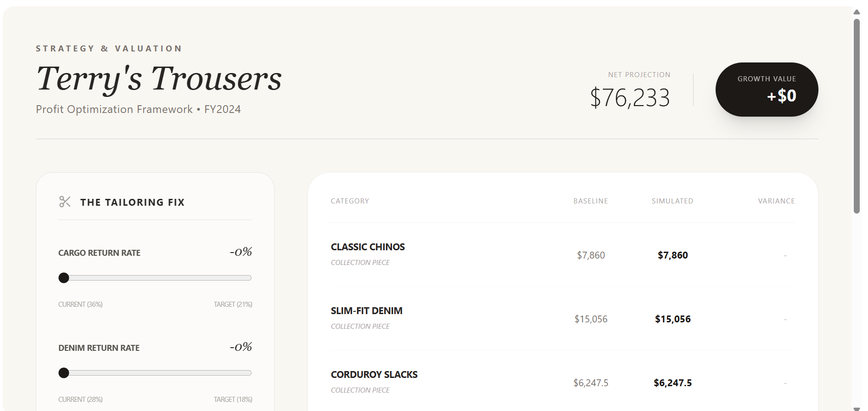Click the Category column header
This screenshot has width=868, height=411.
350,201
